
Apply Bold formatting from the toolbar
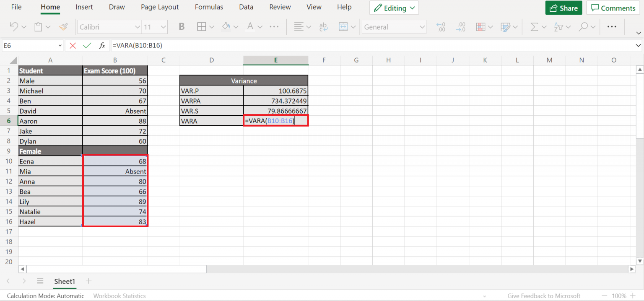[181, 26]
